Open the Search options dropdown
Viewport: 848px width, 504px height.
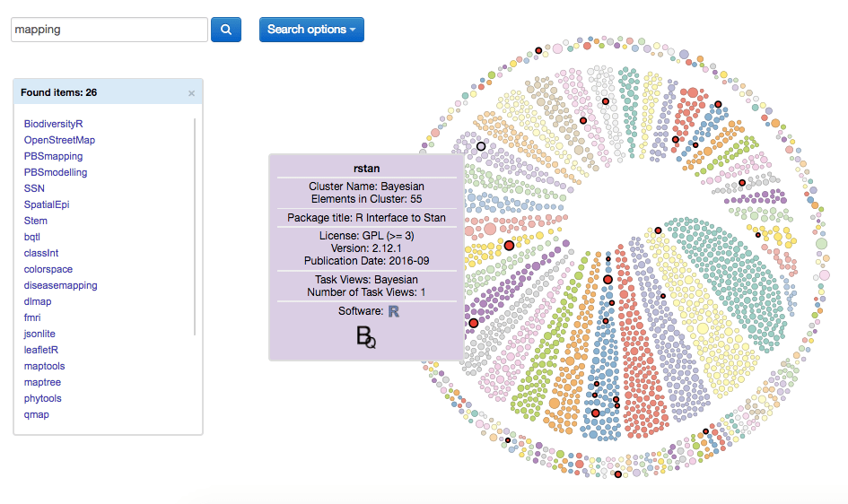click(311, 30)
